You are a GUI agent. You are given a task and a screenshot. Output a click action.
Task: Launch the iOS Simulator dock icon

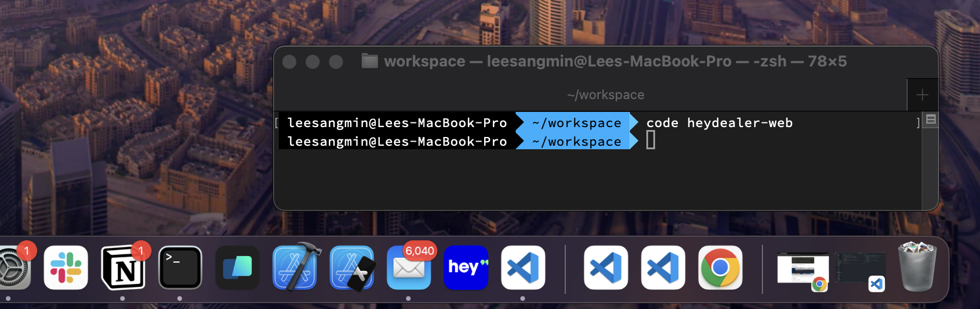[352, 268]
